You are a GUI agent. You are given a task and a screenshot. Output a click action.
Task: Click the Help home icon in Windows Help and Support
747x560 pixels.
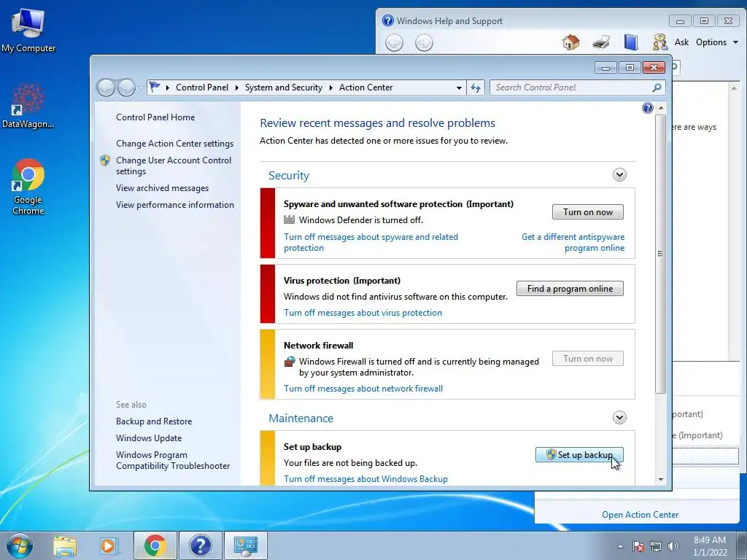(x=570, y=42)
